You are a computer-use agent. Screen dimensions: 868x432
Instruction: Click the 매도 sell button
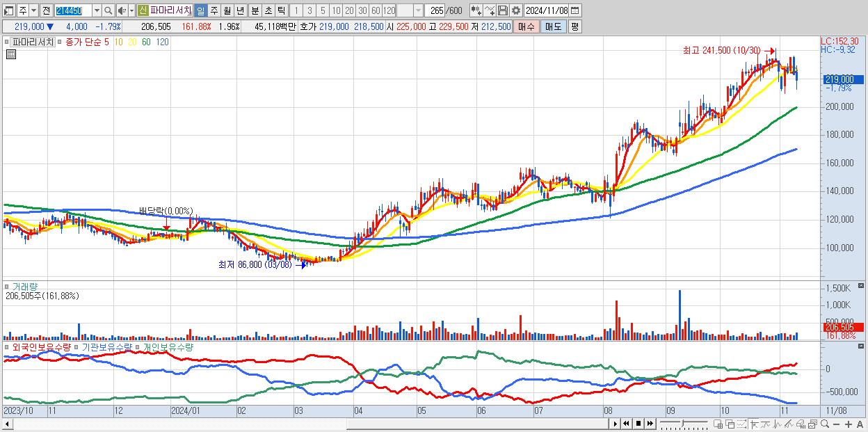(x=553, y=26)
